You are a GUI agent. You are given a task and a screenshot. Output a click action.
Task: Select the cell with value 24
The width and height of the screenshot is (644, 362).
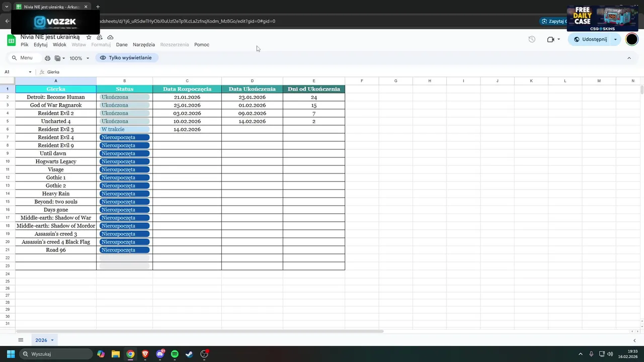click(x=314, y=97)
